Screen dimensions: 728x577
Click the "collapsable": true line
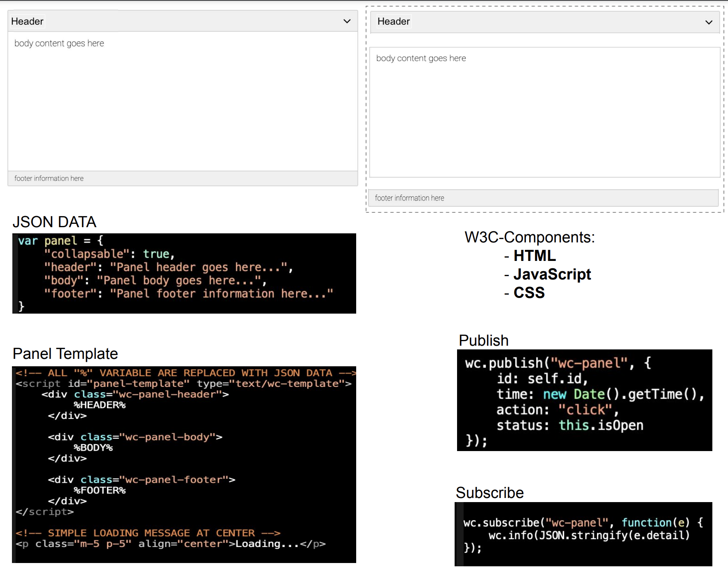(110, 254)
